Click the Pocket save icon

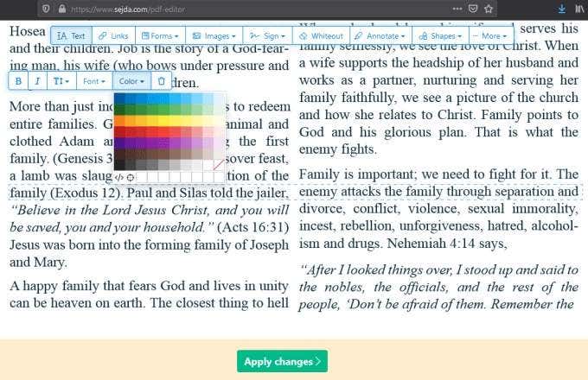pos(473,9)
